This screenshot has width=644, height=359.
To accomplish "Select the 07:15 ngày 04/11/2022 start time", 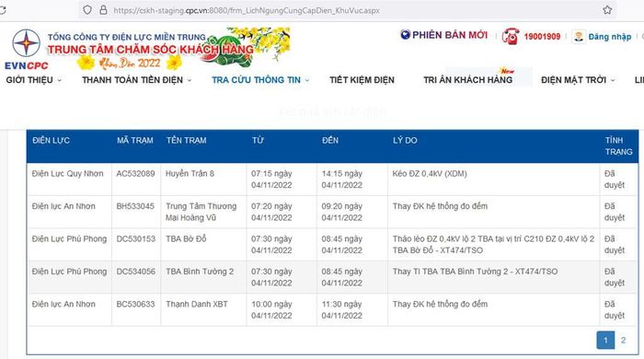I will tap(271, 179).
